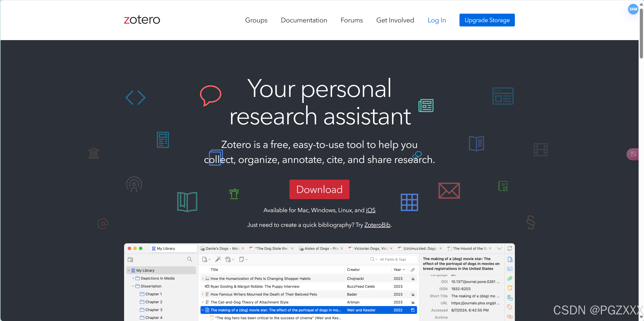Select the Ryan Gosling & Margot Robbie row
Screen dimensions: 644x321
(309, 286)
